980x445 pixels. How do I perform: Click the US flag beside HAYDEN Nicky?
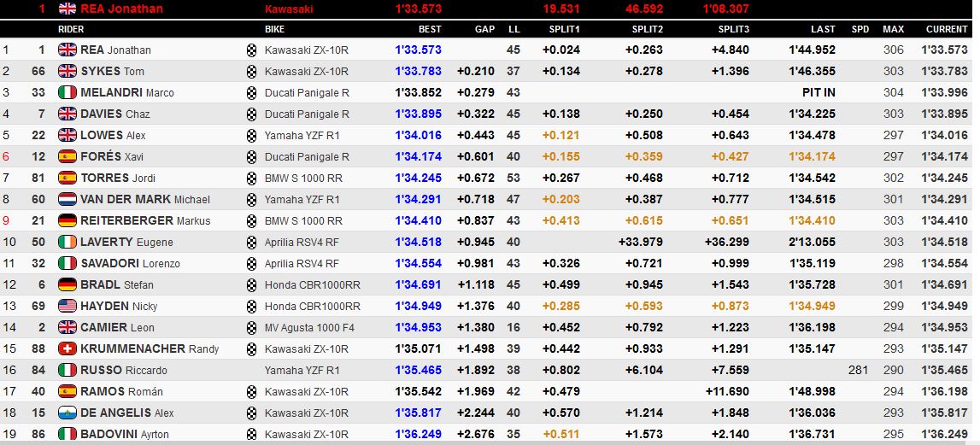(67, 306)
